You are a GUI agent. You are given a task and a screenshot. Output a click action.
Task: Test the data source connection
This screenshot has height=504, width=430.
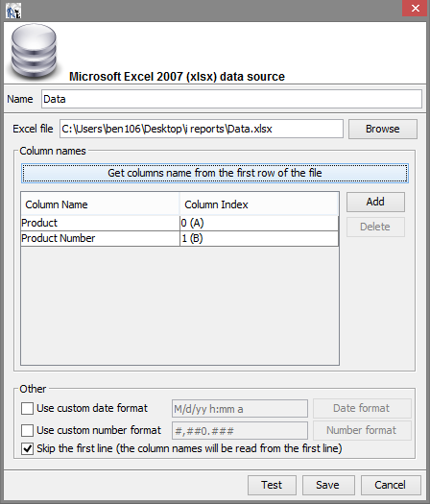[x=272, y=485]
